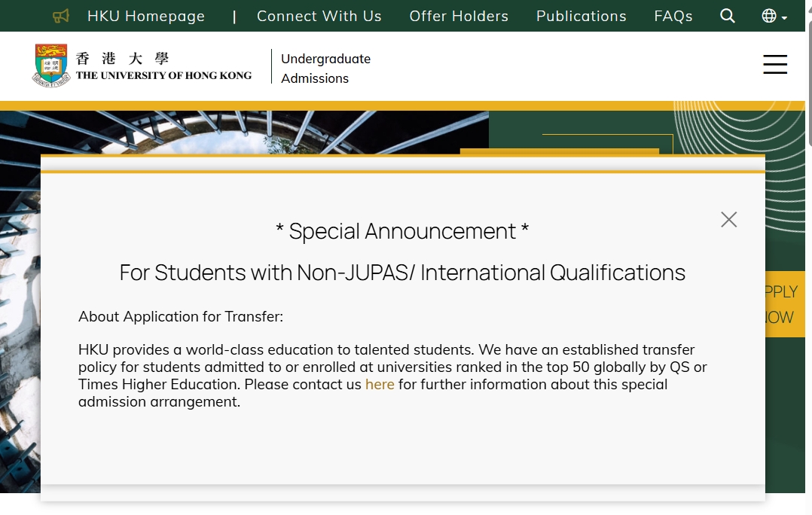
Task: Open the Connect With Us menu item
Action: pos(319,16)
